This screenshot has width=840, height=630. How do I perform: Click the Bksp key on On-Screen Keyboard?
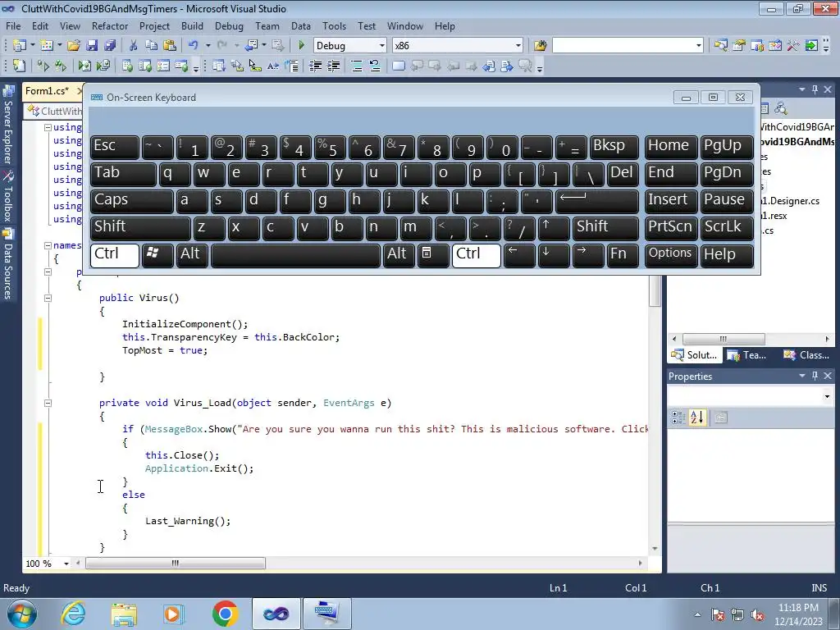[x=614, y=147]
